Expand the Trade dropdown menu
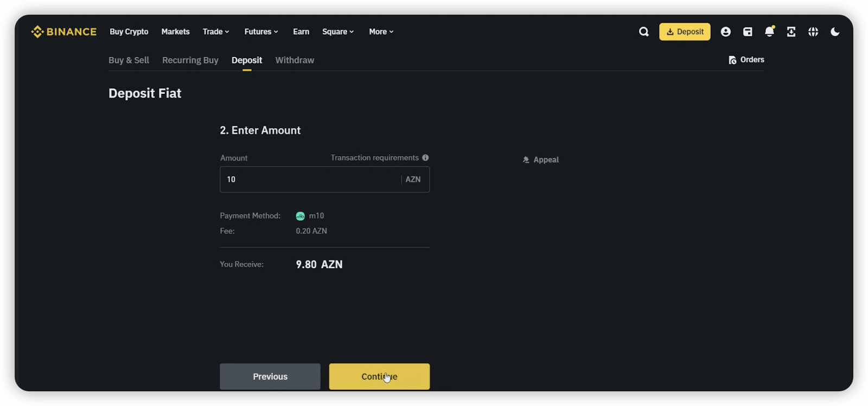The width and height of the screenshot is (868, 406). 216,31
